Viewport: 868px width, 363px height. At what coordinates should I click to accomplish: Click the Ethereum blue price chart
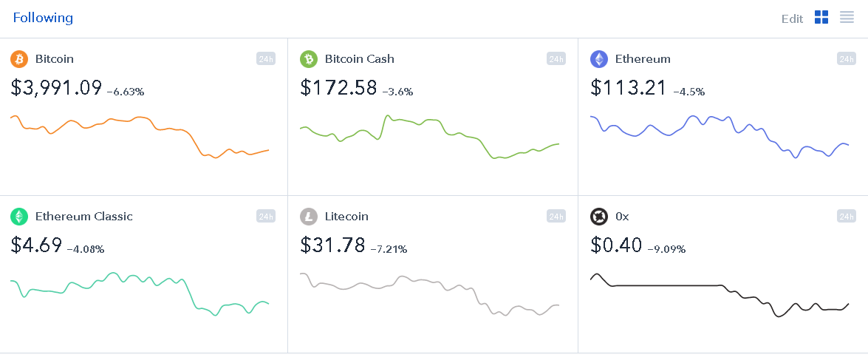[x=720, y=136]
